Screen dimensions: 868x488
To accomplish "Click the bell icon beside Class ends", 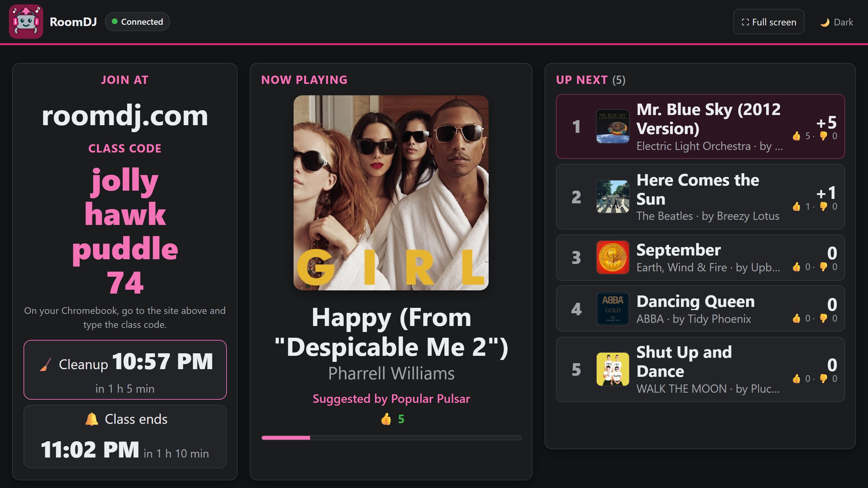I will coord(91,419).
